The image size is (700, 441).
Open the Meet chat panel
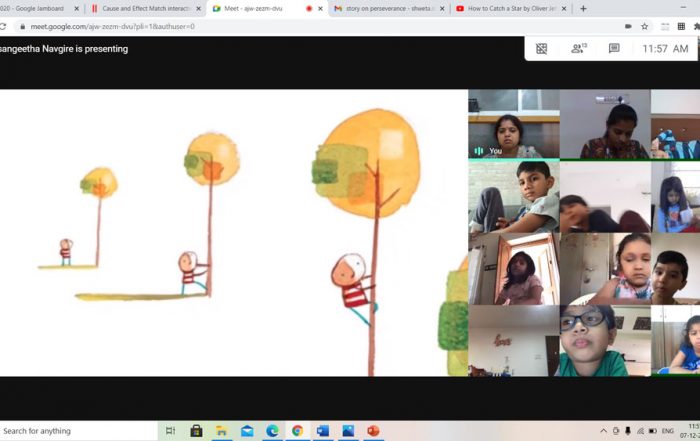point(614,48)
